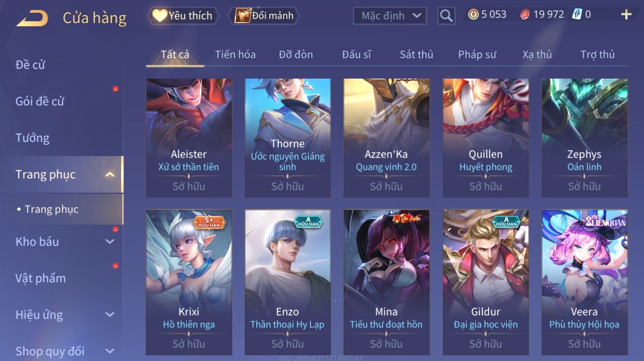Image resolution: width=644 pixels, height=361 pixels.
Task: Open Yêu thích heart favorites
Action: click(183, 16)
